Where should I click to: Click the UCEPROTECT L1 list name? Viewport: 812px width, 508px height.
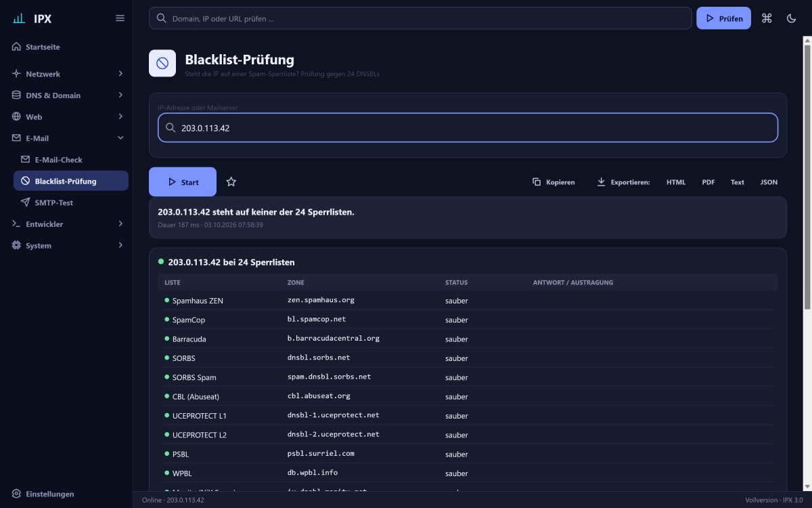(x=200, y=416)
